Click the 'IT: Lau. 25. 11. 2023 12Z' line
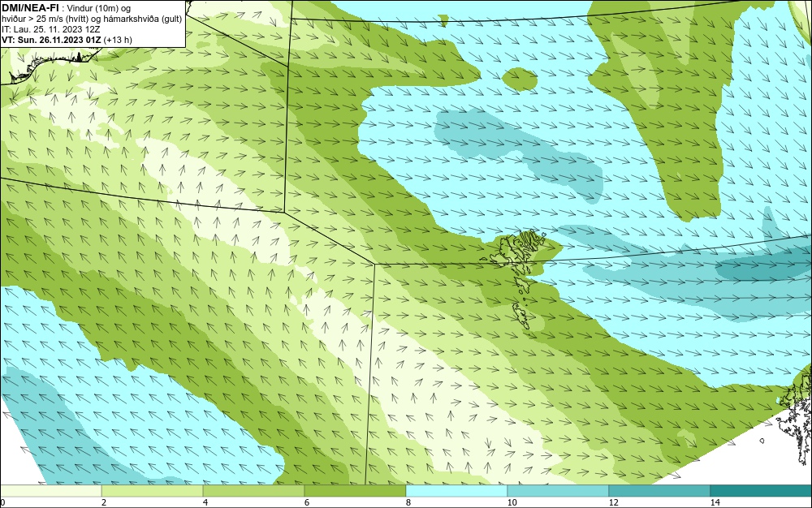 pyautogui.click(x=50, y=29)
